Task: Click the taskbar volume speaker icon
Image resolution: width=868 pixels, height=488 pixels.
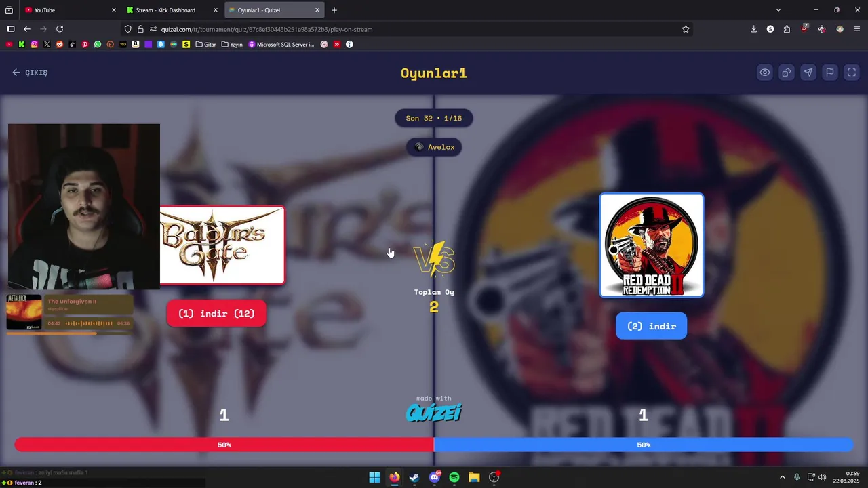Action: (x=823, y=477)
